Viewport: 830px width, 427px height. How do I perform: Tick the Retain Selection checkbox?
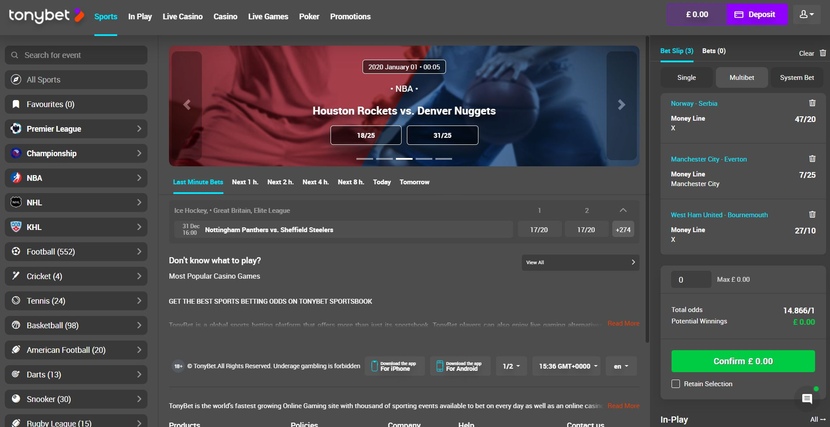pos(675,384)
